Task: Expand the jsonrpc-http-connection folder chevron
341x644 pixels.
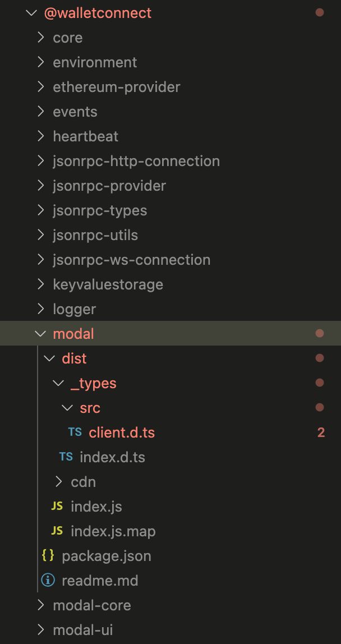Action: point(40,161)
